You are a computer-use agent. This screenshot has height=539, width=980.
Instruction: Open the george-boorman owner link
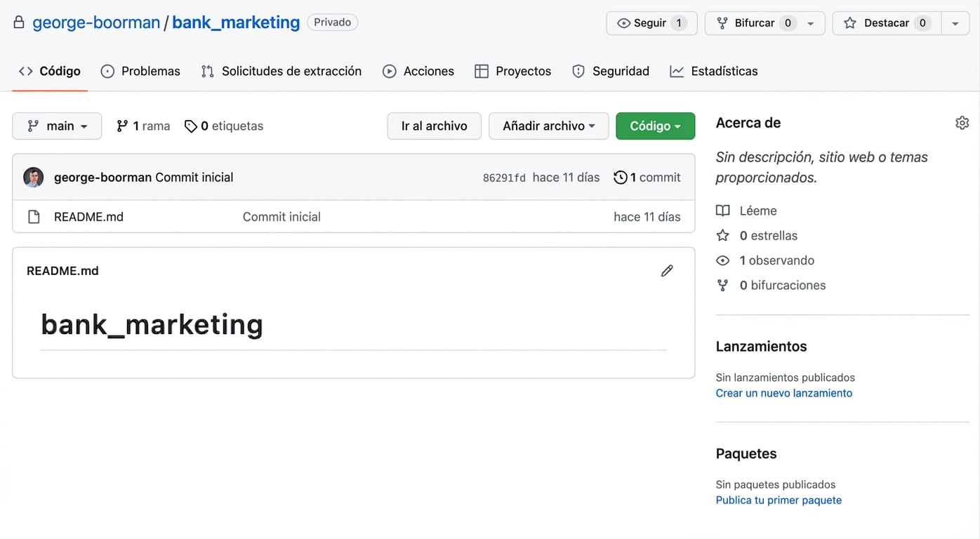coord(96,22)
